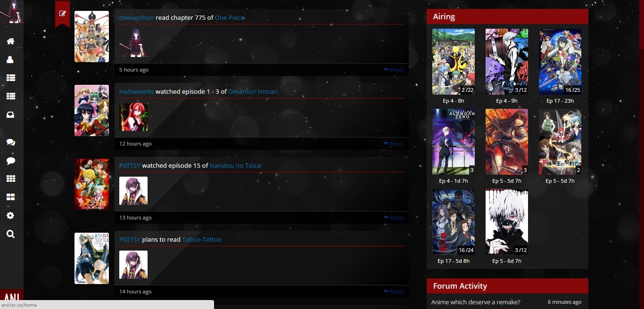Open the double speech-bubble forum icon

(x=10, y=142)
